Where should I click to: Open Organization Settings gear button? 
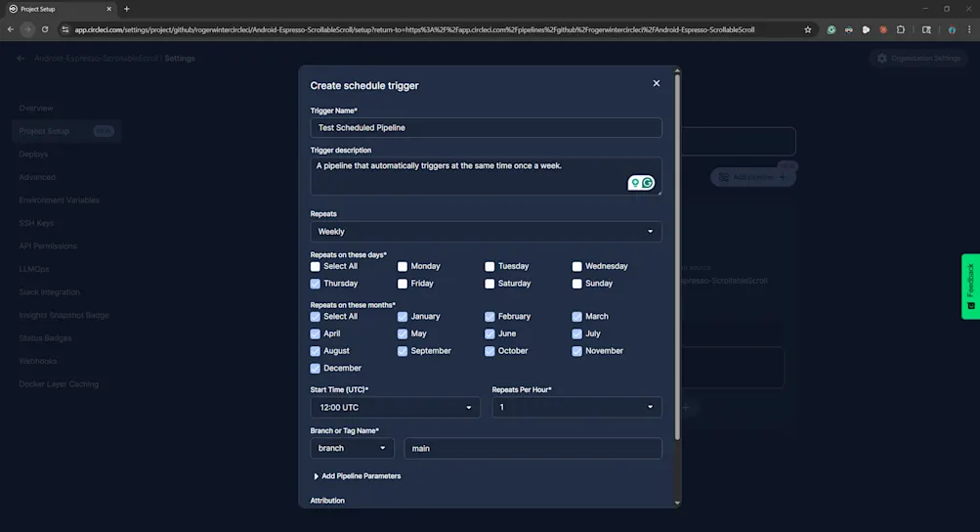click(x=918, y=59)
